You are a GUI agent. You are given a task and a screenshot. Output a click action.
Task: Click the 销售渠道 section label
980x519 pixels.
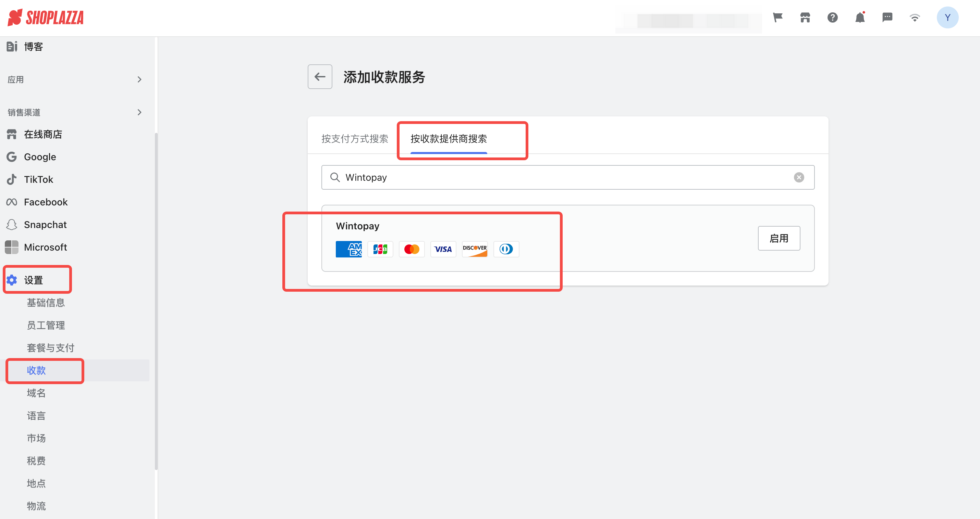coord(24,112)
